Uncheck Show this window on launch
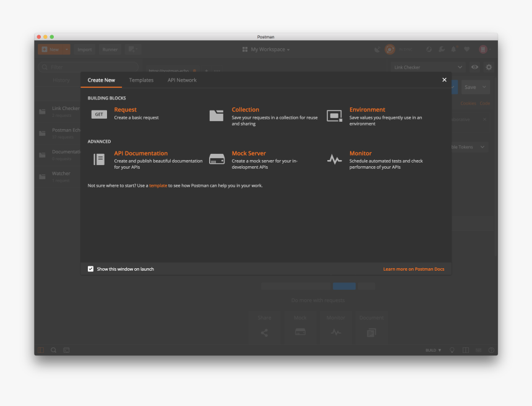Screen dimensions: 532x406 [91, 269]
